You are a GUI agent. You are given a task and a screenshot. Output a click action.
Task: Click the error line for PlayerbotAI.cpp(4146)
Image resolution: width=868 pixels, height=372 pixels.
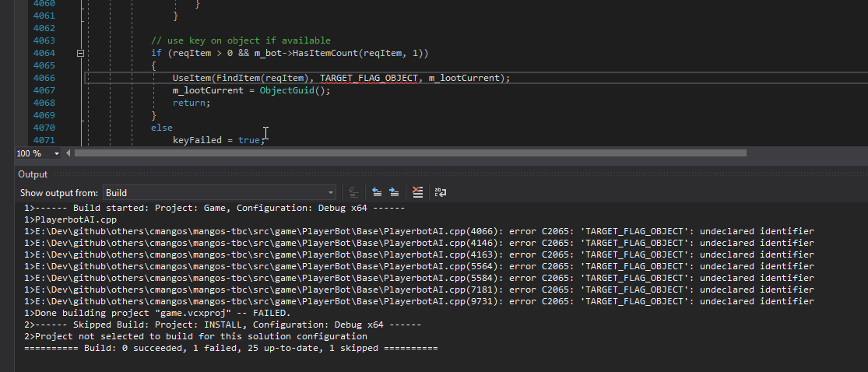click(x=419, y=243)
